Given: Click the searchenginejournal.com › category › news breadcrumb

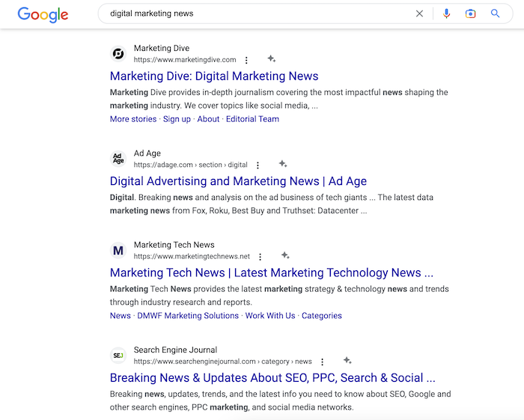Looking at the screenshot, I should 222,361.
